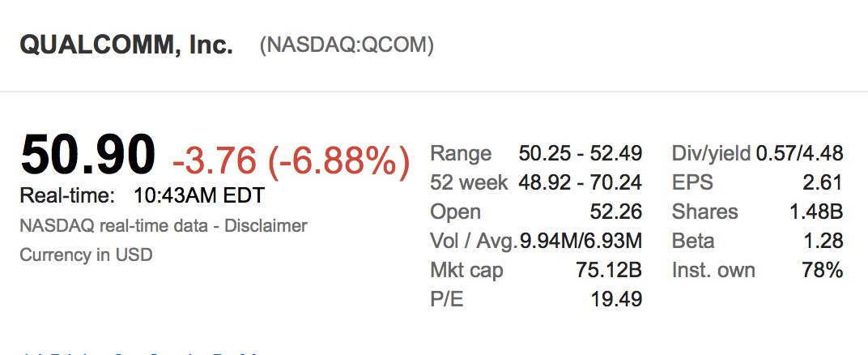Click the Currency in USD text
The height and width of the screenshot is (355, 868).
86,254
